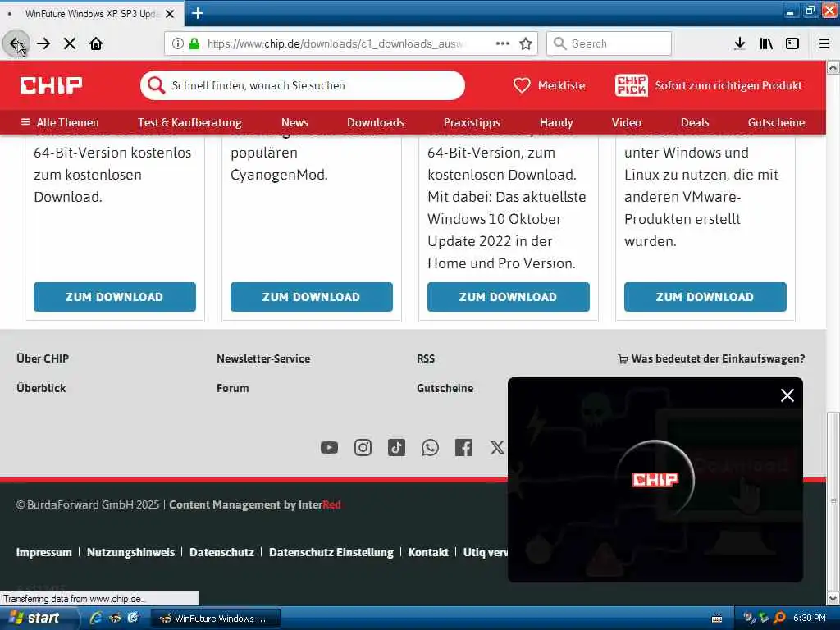Focus the browser Search box
Viewport: 840px width, 630px height.
609,44
